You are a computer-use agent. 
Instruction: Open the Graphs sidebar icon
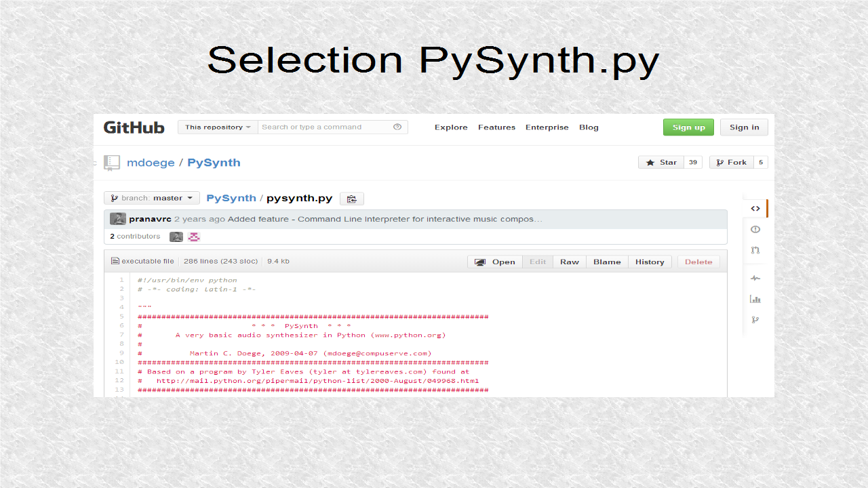click(755, 299)
